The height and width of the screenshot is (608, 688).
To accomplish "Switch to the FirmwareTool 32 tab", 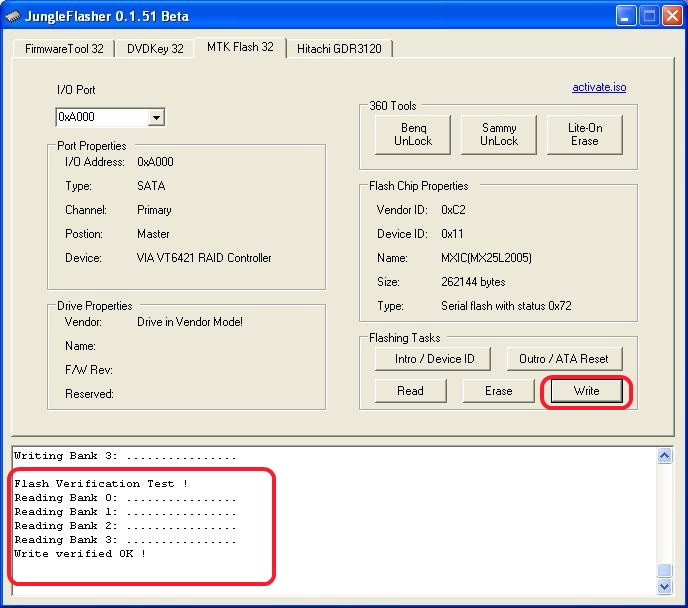I will click(64, 49).
